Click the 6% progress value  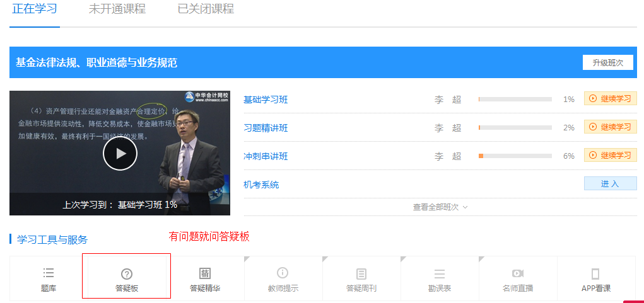(x=569, y=156)
